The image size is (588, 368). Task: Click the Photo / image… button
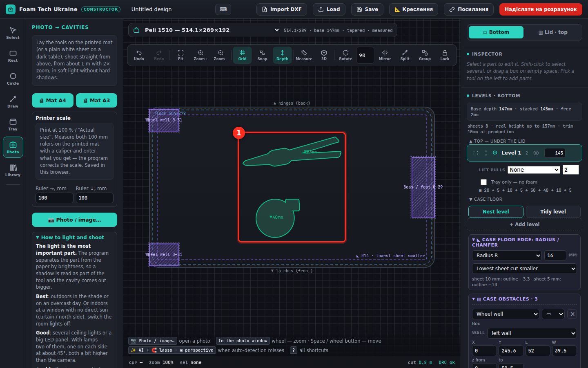click(74, 220)
